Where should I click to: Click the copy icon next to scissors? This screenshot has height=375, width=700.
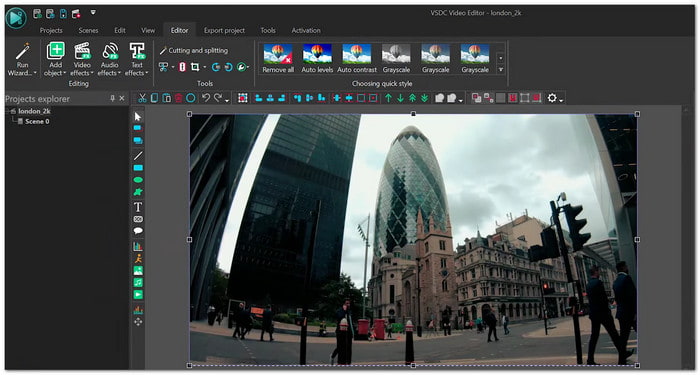click(x=154, y=98)
